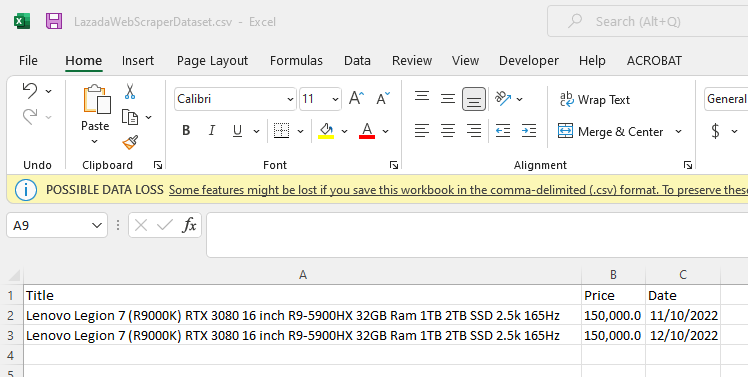
Task: Open the Copy dropdown arrow
Action: pos(148,117)
